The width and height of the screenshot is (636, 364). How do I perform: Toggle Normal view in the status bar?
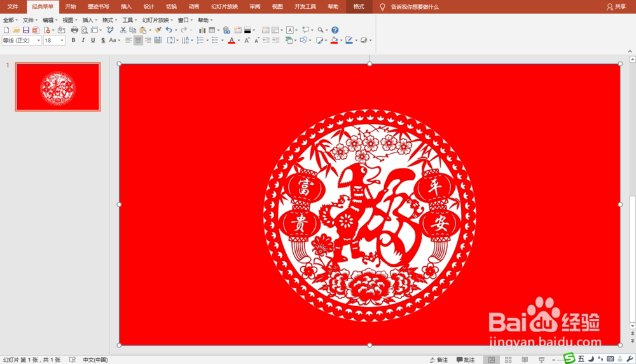coord(491,360)
